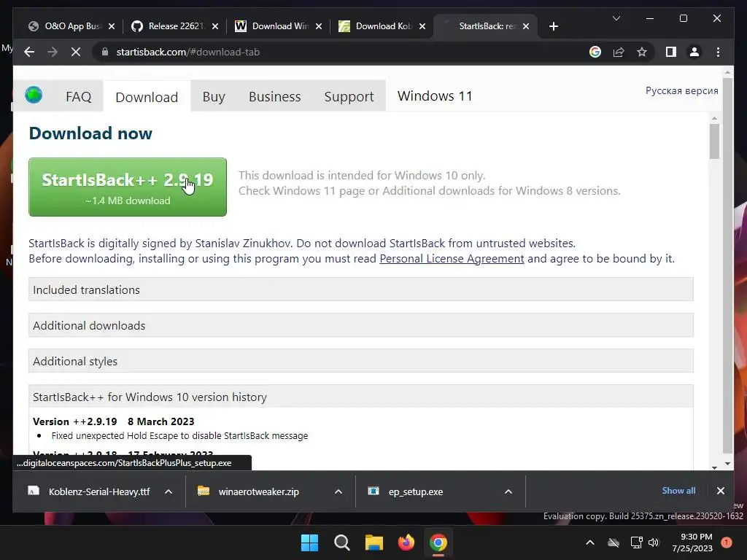Close the downloads bar
This screenshot has height=560, width=747.
[x=720, y=491]
